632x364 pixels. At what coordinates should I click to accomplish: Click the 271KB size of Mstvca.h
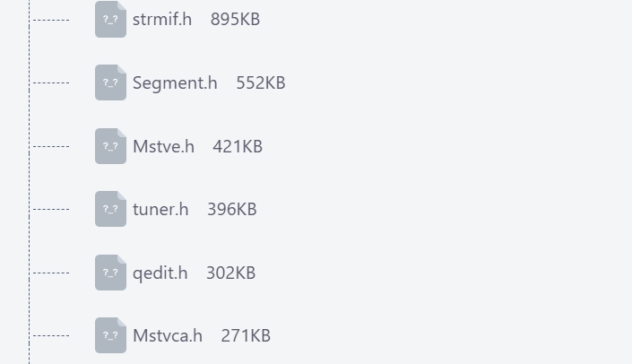246,336
